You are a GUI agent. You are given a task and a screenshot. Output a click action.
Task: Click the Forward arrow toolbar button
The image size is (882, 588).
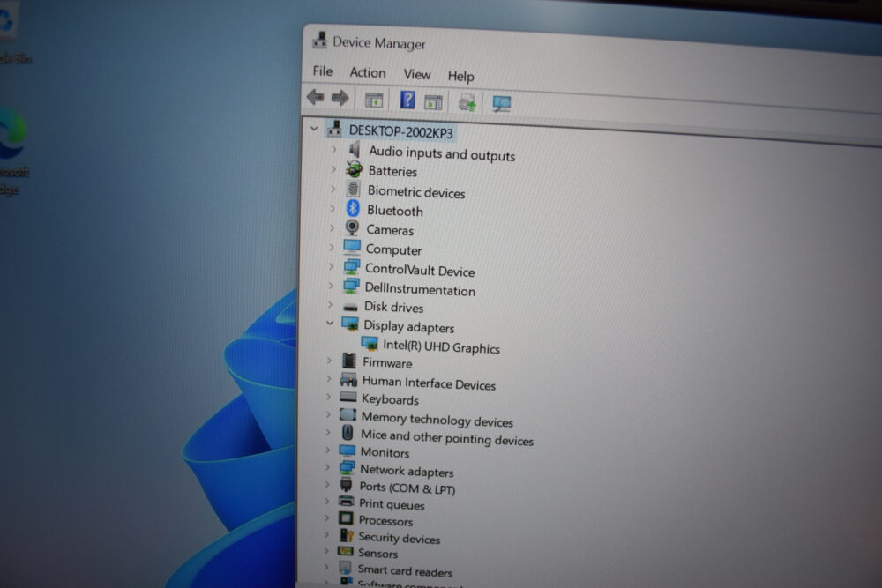[340, 99]
